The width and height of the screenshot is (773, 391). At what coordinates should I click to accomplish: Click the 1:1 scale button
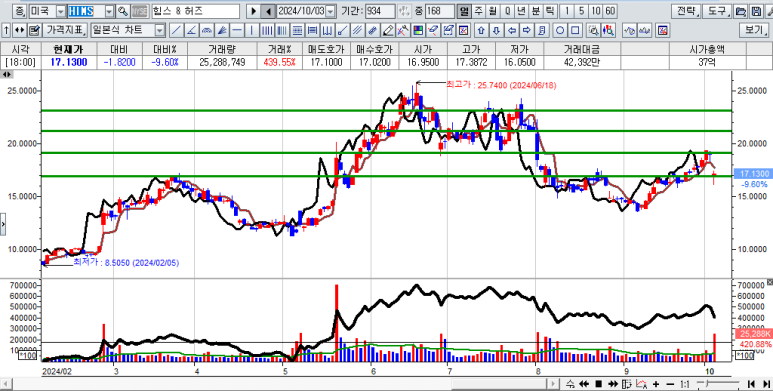click(x=685, y=384)
